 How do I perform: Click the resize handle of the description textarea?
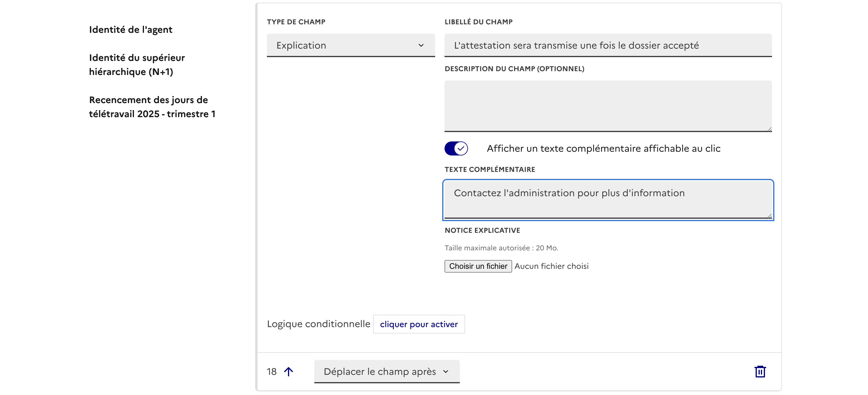click(769, 129)
